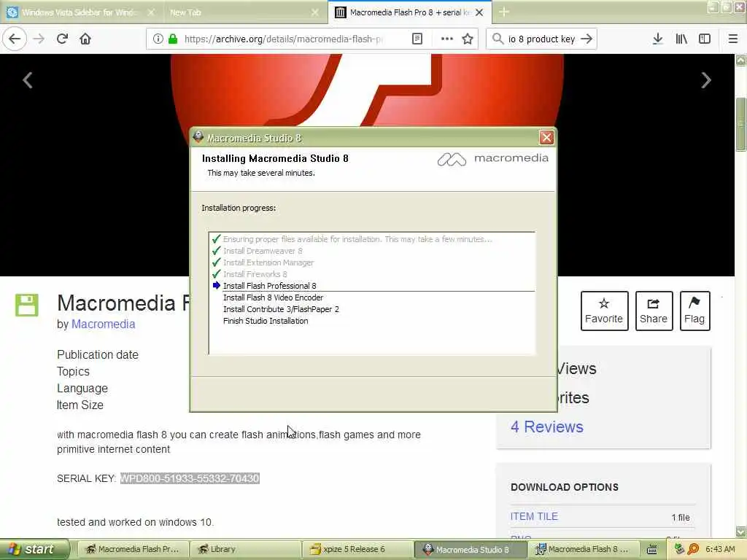Click the green floppy disk software icon
Viewport: 747px width, 560px height.
pos(27,306)
